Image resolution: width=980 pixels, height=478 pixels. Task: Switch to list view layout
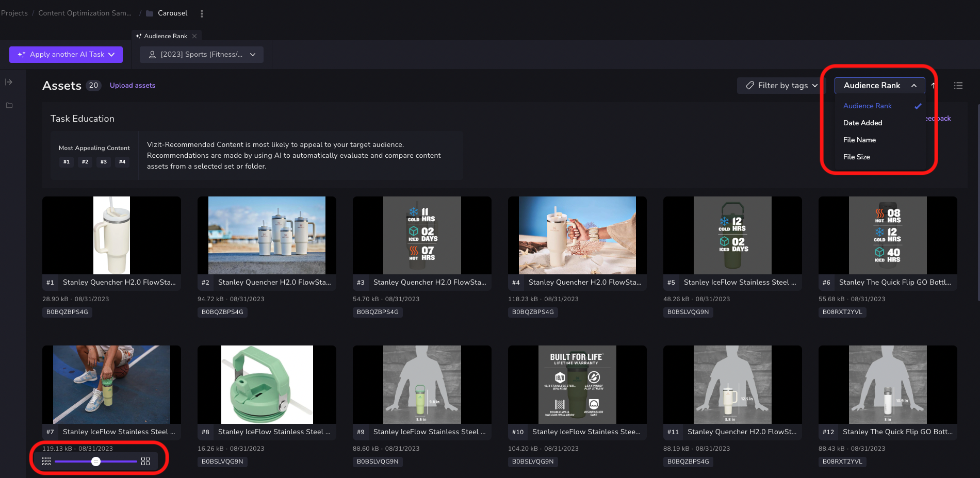[x=958, y=86]
